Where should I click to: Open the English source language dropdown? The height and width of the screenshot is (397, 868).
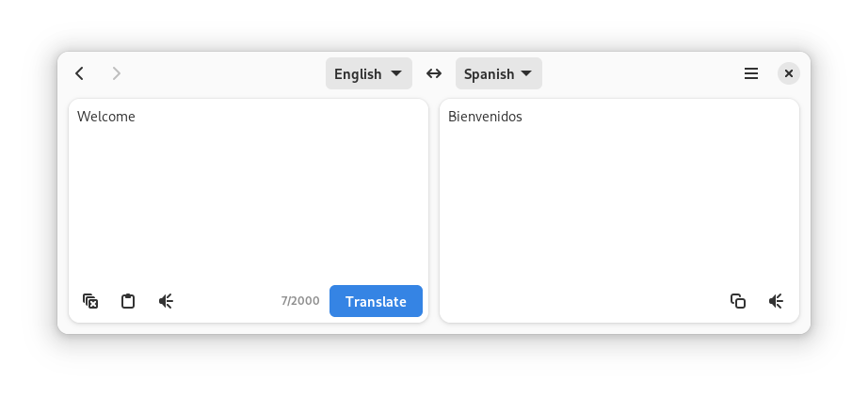(368, 73)
